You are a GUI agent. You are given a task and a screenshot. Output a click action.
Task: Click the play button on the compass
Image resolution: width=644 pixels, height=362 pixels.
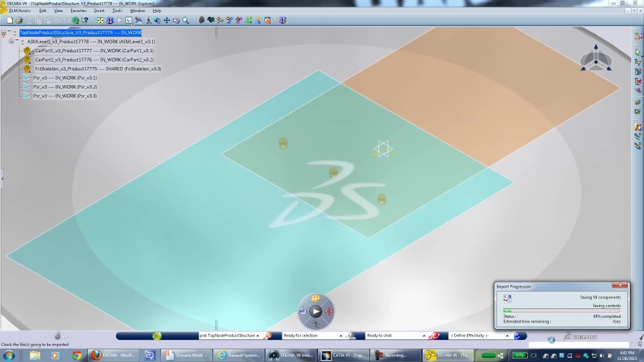[315, 312]
